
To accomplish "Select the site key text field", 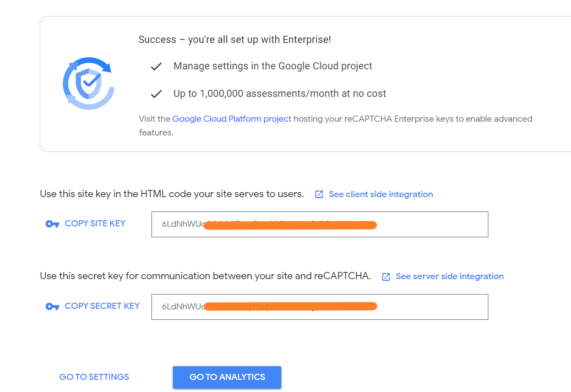I will pyautogui.click(x=320, y=224).
